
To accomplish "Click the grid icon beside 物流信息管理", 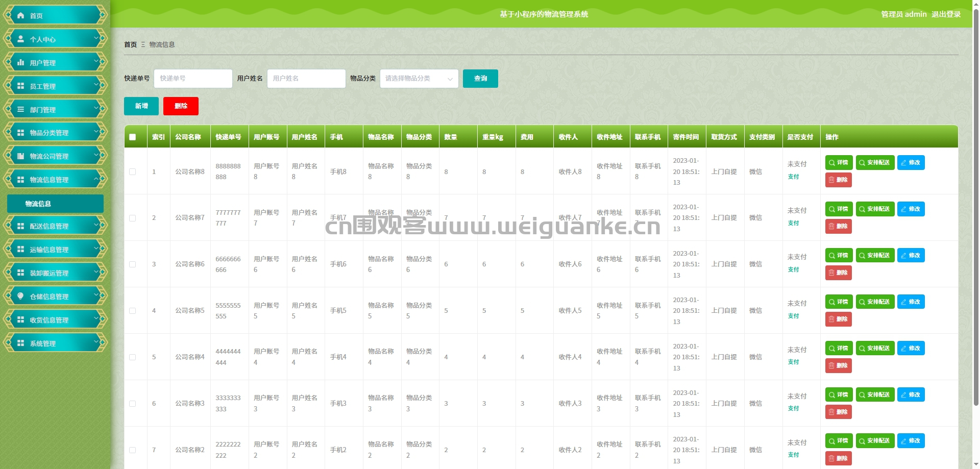I will (x=20, y=180).
